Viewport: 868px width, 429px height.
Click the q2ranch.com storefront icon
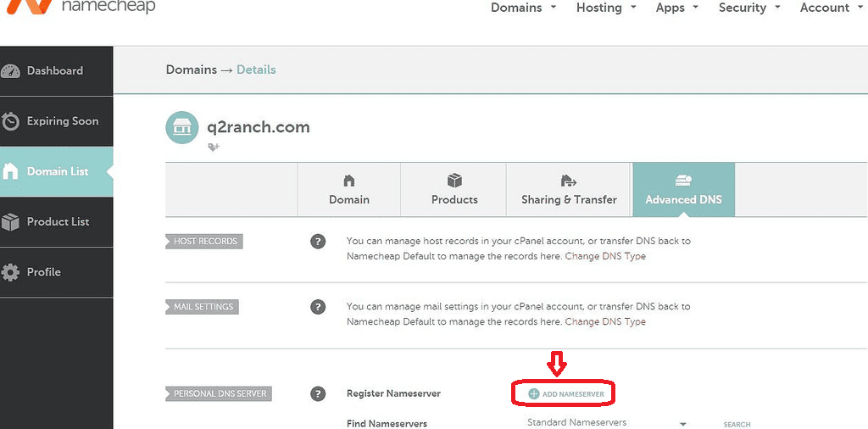(181, 128)
